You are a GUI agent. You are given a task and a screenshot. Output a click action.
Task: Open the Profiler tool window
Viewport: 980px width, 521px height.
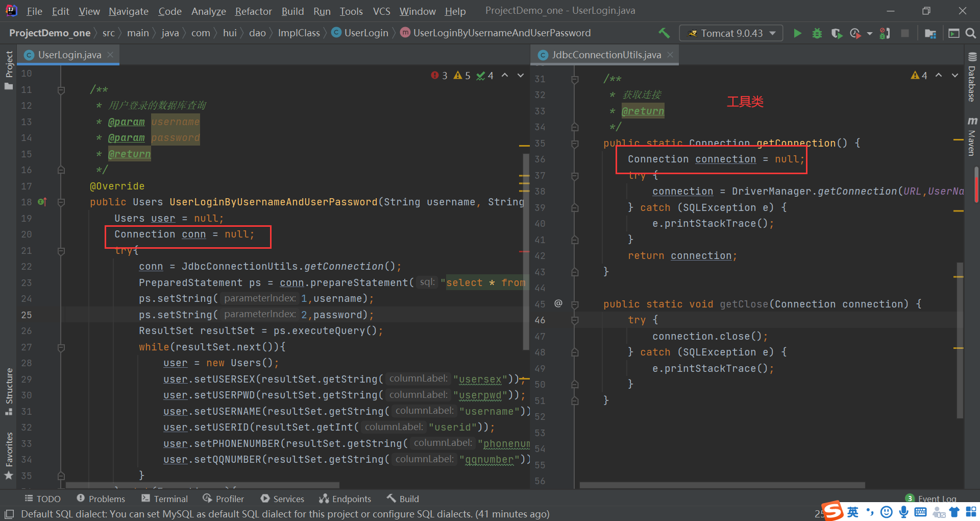click(224, 499)
